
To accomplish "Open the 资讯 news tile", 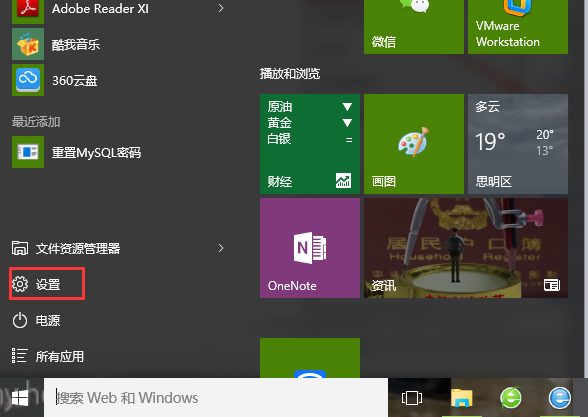I will 466,248.
